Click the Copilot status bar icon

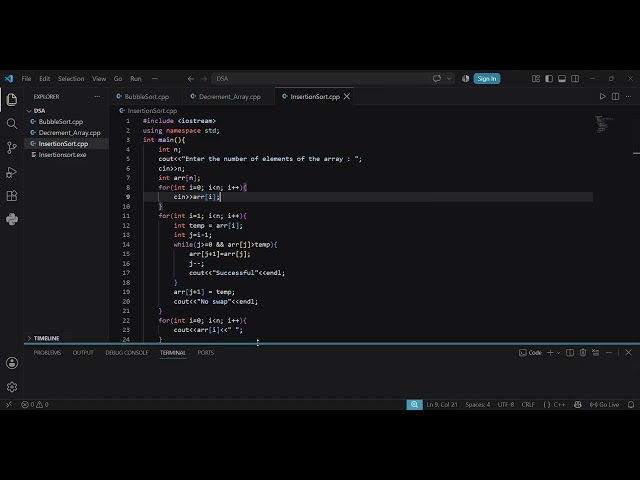click(578, 404)
